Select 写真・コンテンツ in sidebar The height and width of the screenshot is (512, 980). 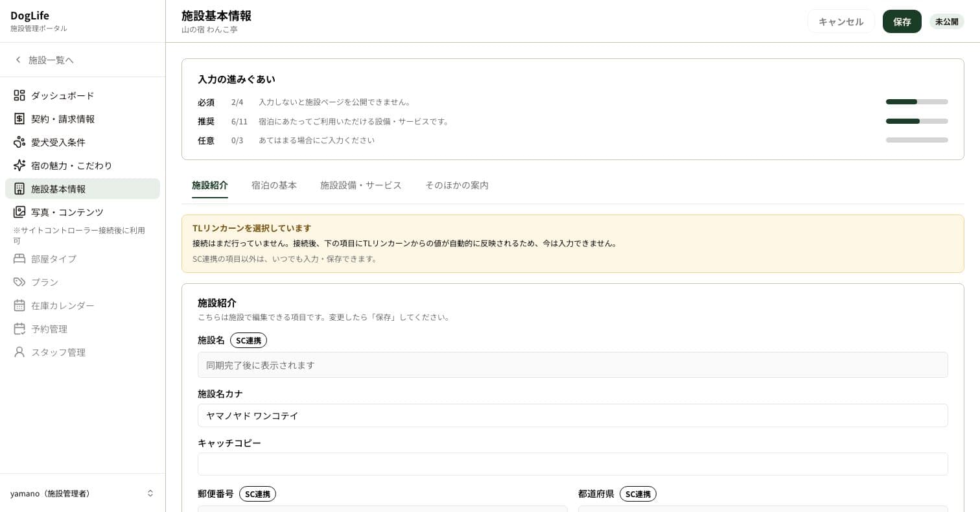click(82, 212)
